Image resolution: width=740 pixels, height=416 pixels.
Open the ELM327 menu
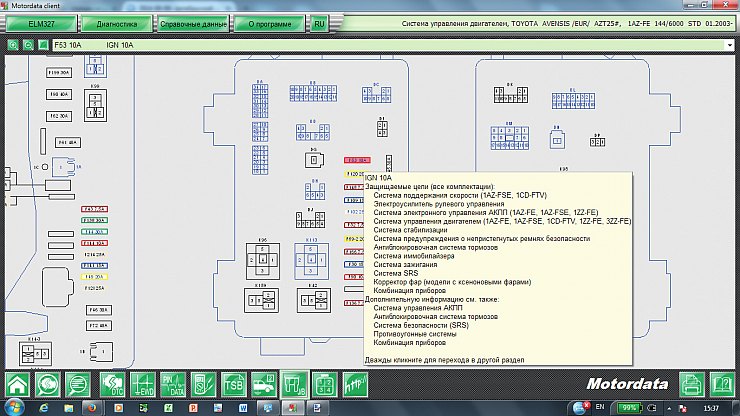[x=42, y=24]
